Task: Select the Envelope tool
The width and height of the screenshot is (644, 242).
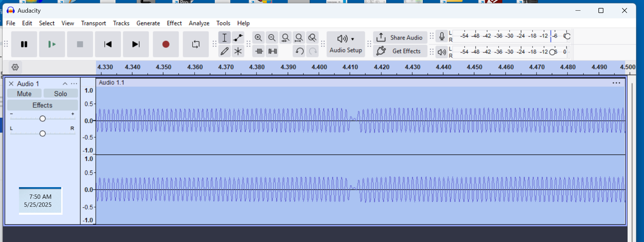Action: click(238, 38)
